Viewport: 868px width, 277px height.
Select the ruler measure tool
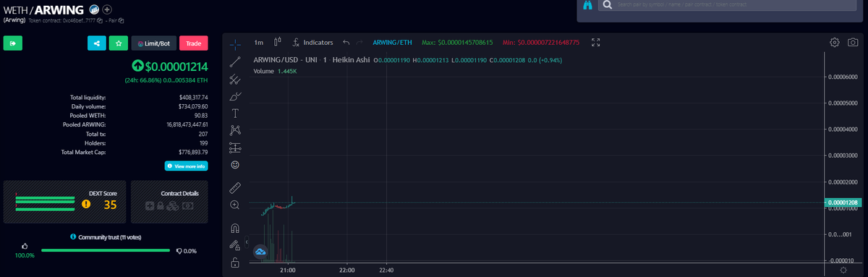point(234,188)
